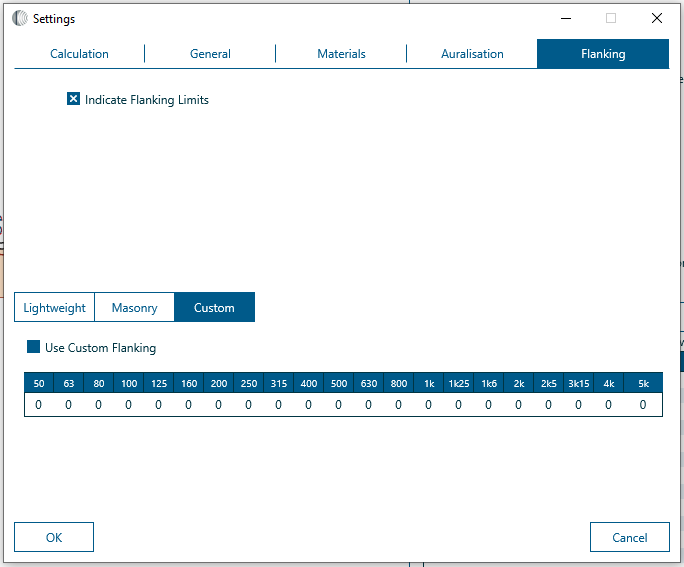This screenshot has width=684, height=567.
Task: Edit the value under 2k5
Action: (x=548, y=405)
